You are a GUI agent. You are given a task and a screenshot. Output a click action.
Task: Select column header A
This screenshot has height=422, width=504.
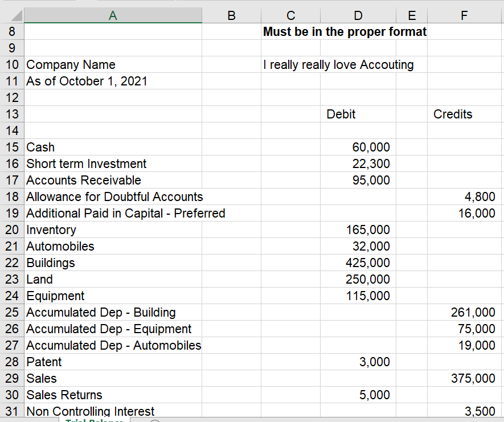(x=112, y=15)
